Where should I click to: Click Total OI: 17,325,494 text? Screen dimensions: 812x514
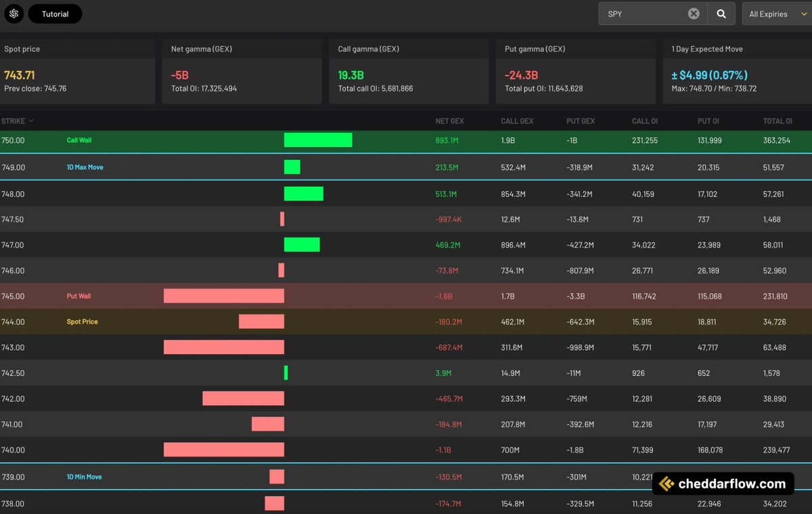[204, 89]
